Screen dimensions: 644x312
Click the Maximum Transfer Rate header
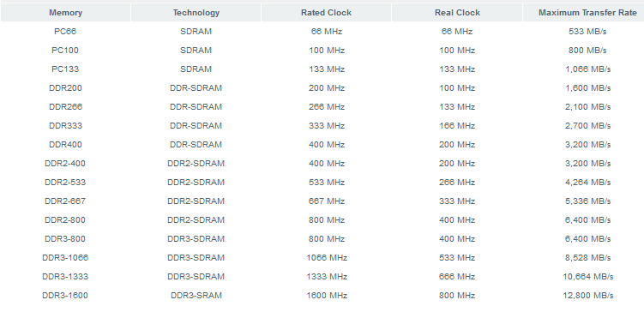point(587,13)
